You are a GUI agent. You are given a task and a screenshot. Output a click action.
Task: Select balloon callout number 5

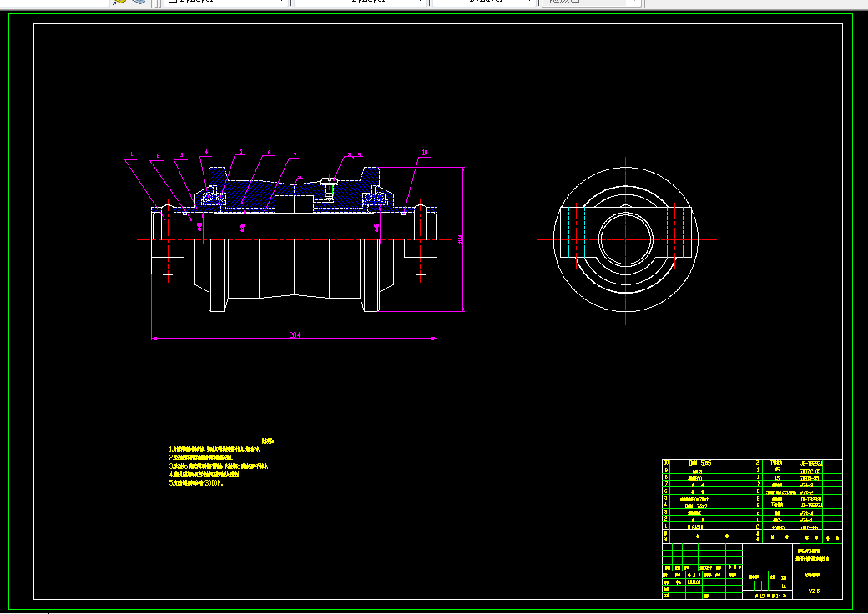pos(241,151)
